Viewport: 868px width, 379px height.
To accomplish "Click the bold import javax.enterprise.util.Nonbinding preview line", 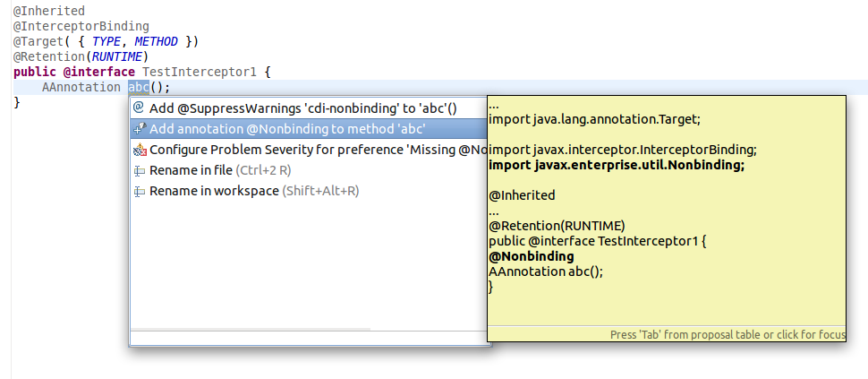I will pyautogui.click(x=617, y=165).
